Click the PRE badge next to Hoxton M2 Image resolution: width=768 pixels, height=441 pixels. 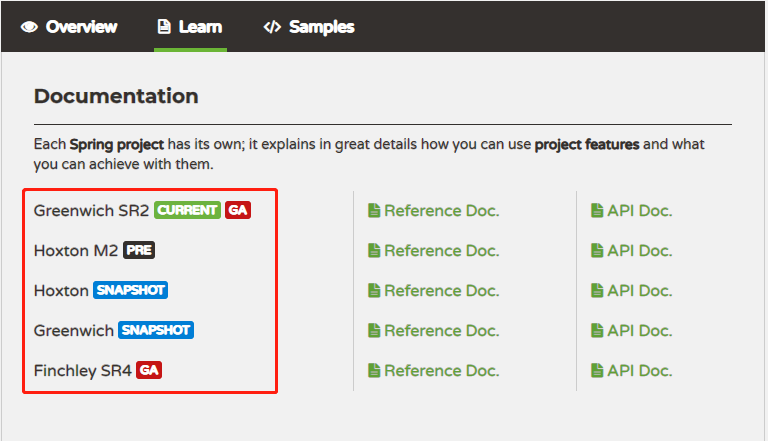point(139,250)
